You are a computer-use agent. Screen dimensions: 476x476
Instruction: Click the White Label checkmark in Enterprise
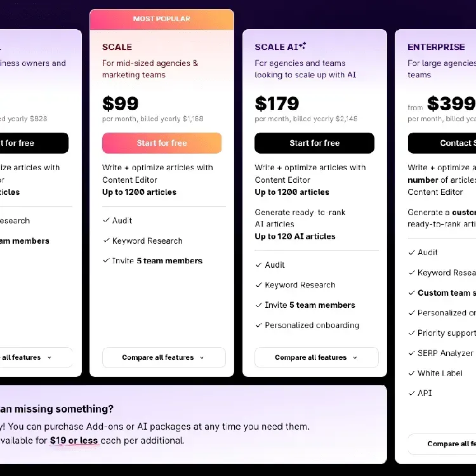pyautogui.click(x=411, y=373)
